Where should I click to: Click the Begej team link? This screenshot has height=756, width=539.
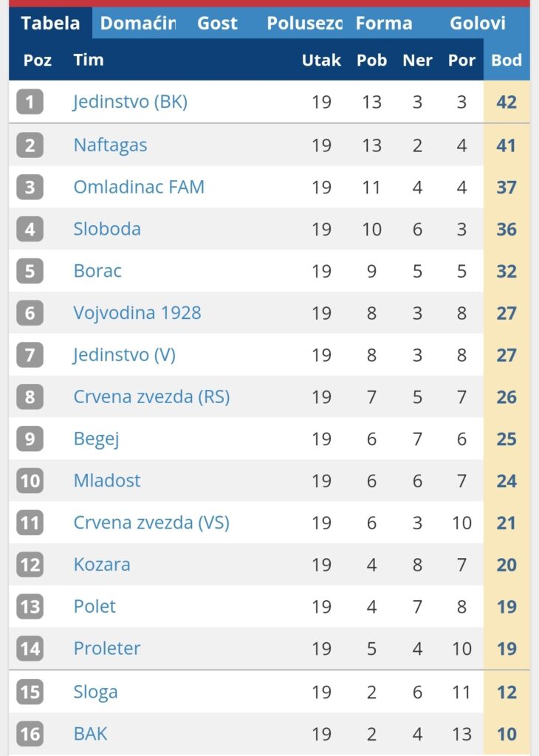(96, 439)
